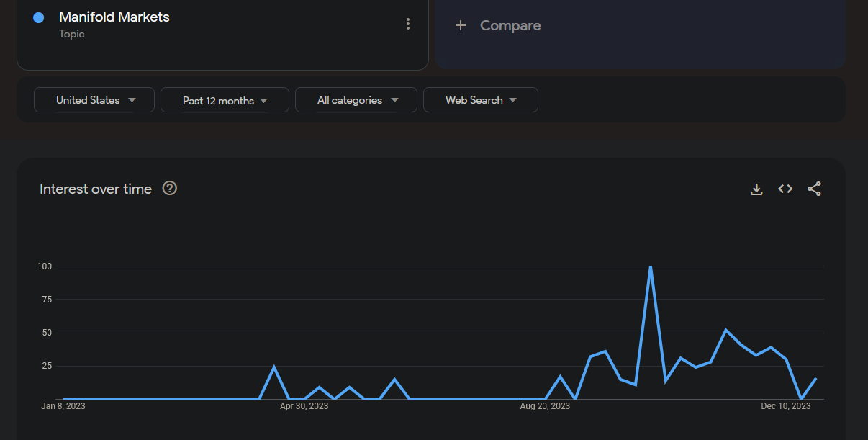Click the 75 y-axis value
Image resolution: width=868 pixels, height=440 pixels.
coord(48,300)
